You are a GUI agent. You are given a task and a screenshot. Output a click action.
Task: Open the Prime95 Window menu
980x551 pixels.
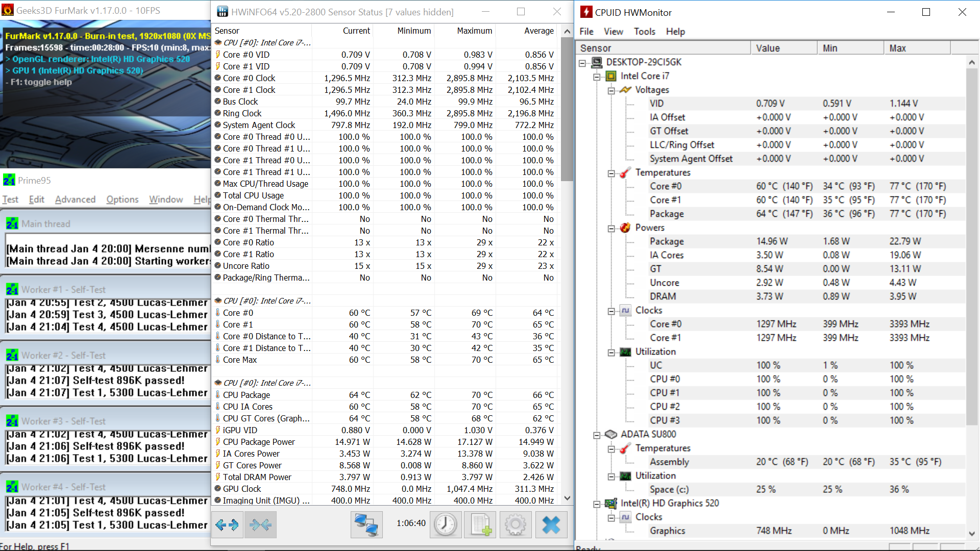coord(166,199)
